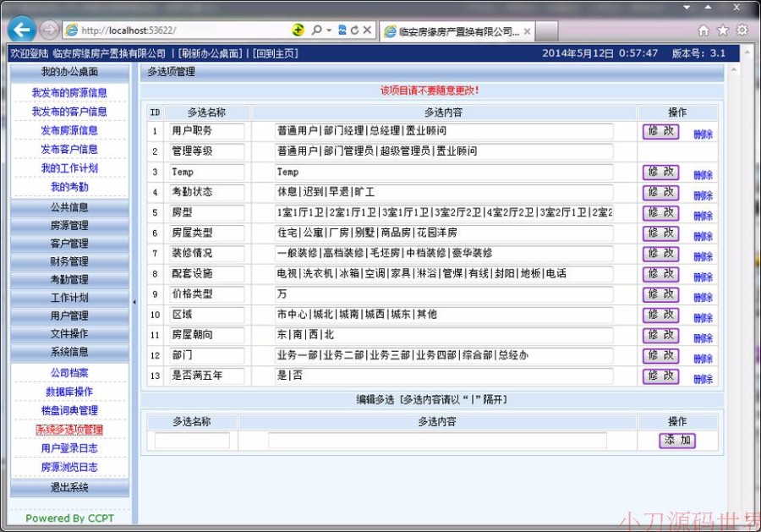Image resolution: width=761 pixels, height=532 pixels.
Task: Click 修改 button for 房屋类型 row
Action: [660, 233]
